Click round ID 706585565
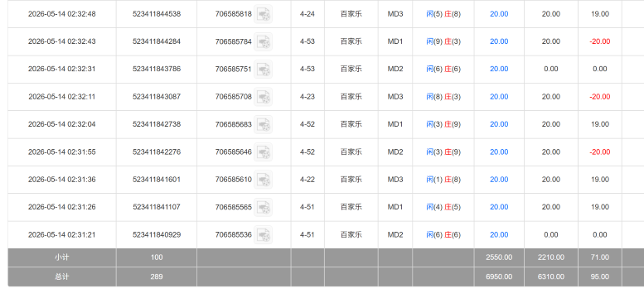This screenshot has height=303, width=644. coord(233,207)
